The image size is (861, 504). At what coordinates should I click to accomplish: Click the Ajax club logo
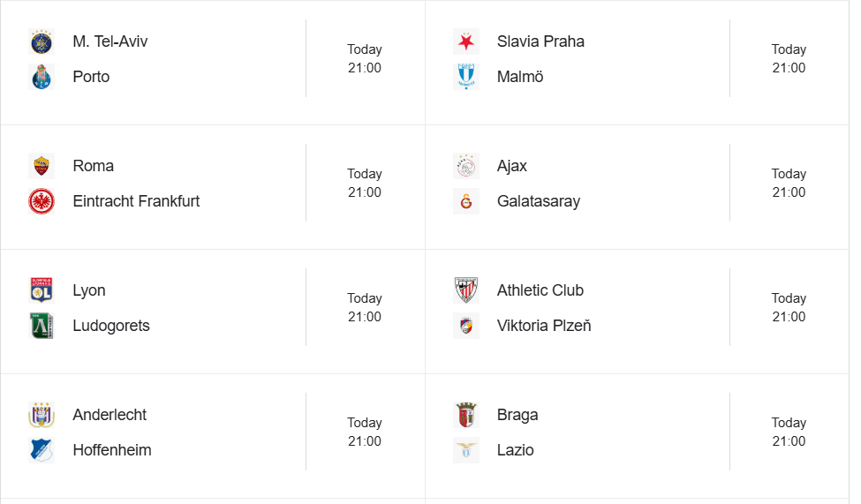(x=465, y=166)
